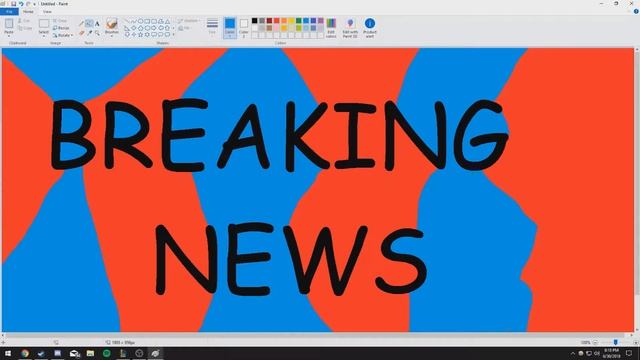Click Copy in the Clipboard group
640x360 pixels.
tap(25, 28)
